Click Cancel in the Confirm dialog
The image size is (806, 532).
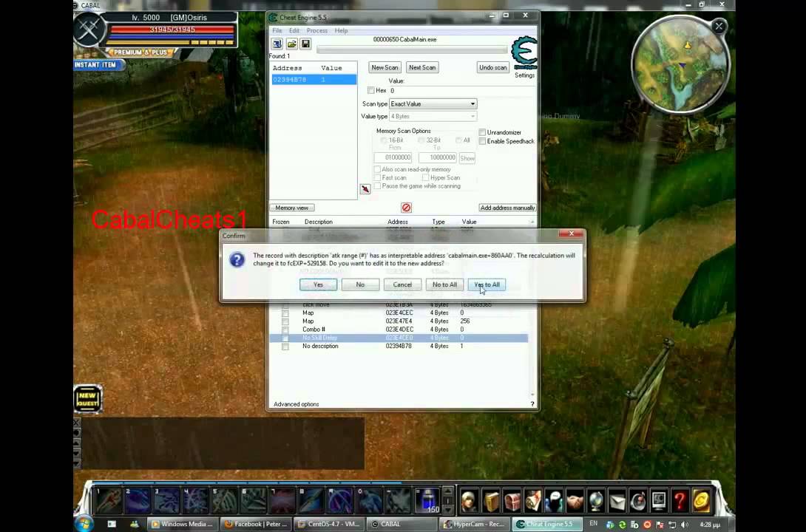[402, 284]
